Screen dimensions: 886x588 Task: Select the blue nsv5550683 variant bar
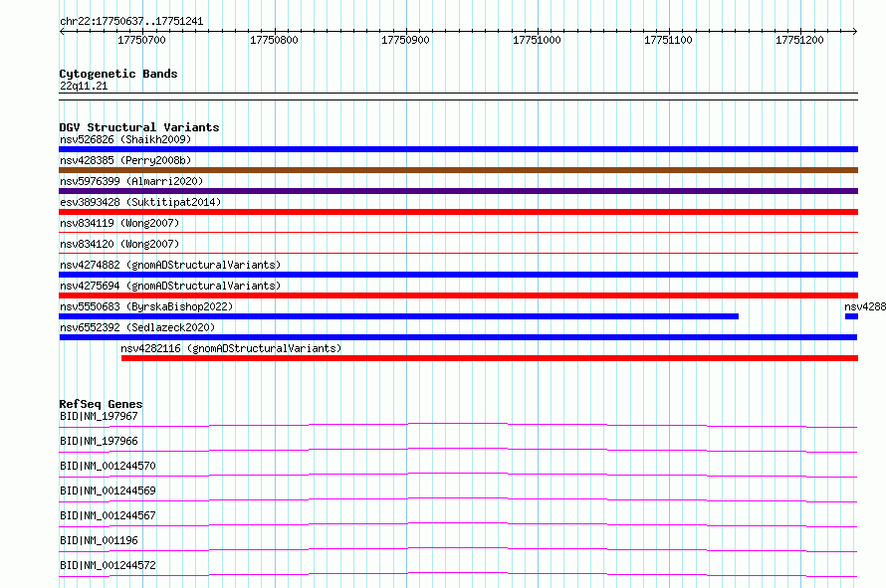pos(399,316)
